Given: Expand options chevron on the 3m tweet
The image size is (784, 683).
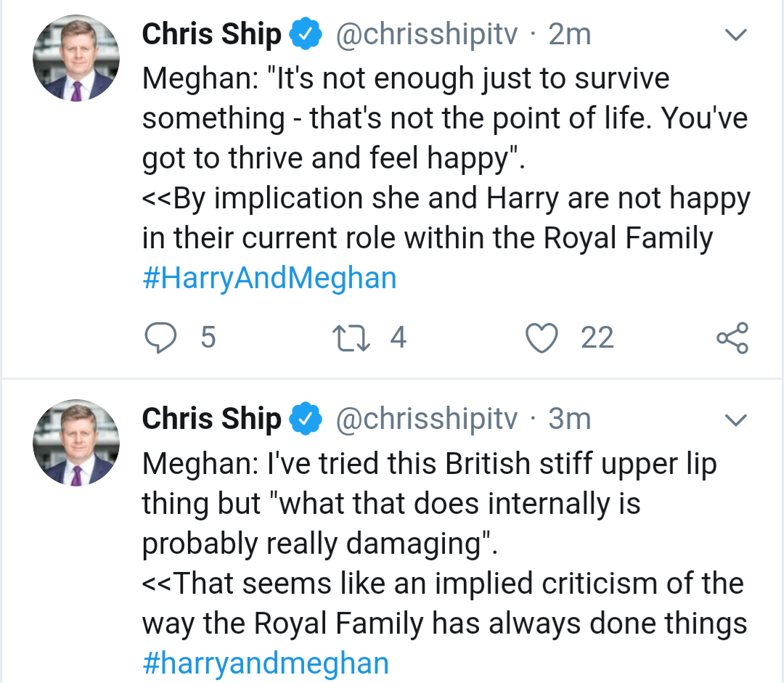Looking at the screenshot, I should [x=736, y=420].
